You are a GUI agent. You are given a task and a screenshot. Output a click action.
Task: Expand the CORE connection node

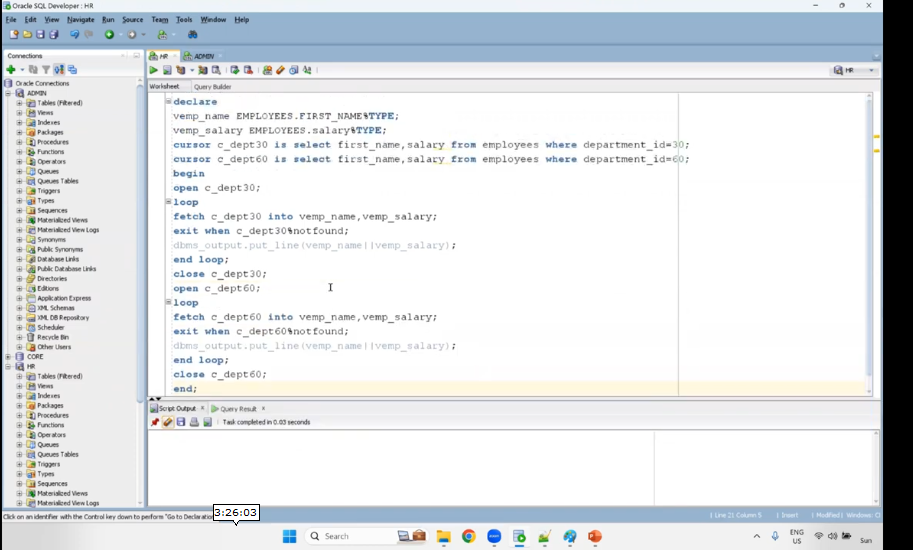point(9,357)
